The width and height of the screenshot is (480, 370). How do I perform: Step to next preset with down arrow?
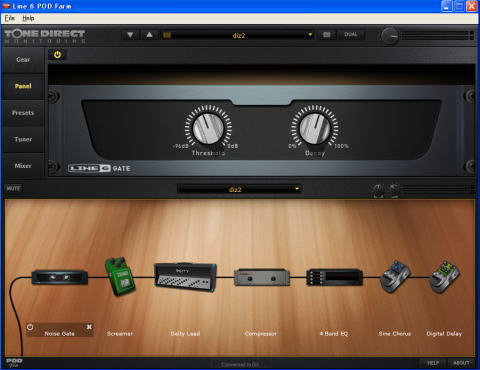(130, 35)
